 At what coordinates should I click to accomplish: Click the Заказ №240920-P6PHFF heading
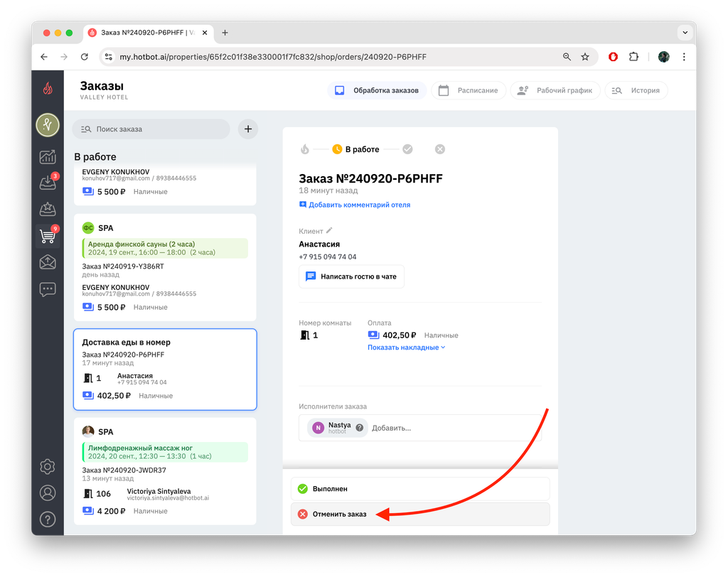coord(370,178)
